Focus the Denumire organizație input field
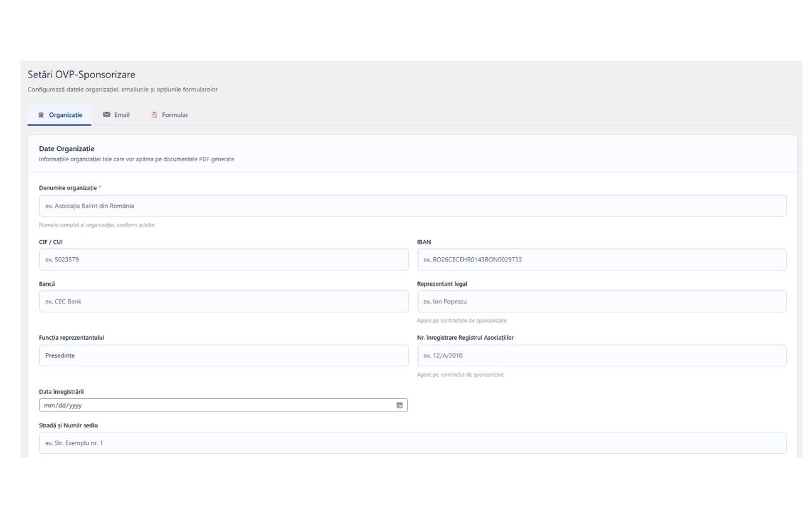This screenshot has width=812, height=508. pyautogui.click(x=413, y=206)
